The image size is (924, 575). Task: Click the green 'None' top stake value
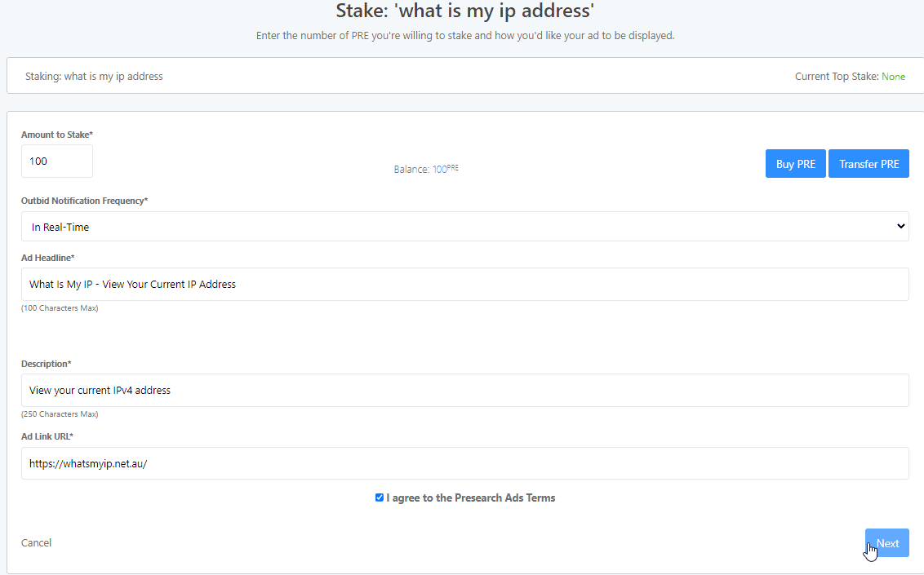pos(893,77)
